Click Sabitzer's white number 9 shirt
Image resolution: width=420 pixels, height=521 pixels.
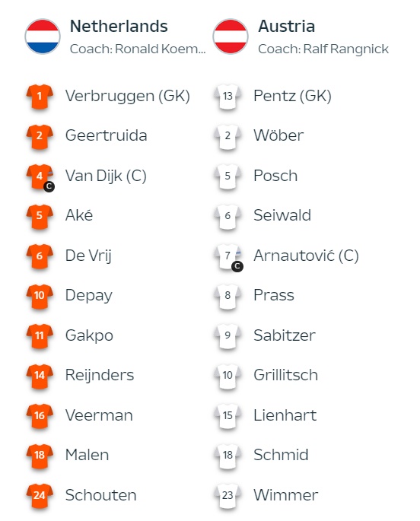228,335
